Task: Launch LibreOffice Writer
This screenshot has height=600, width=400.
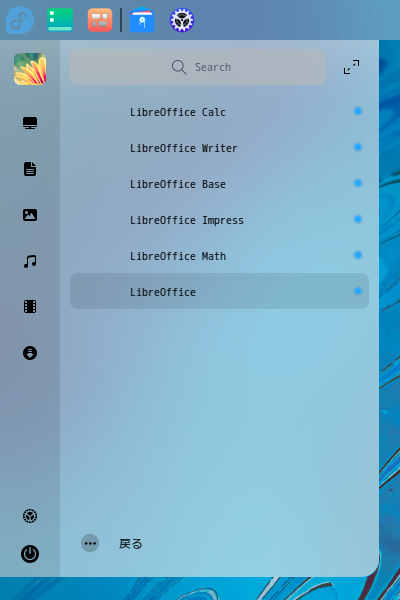Action: [219, 148]
